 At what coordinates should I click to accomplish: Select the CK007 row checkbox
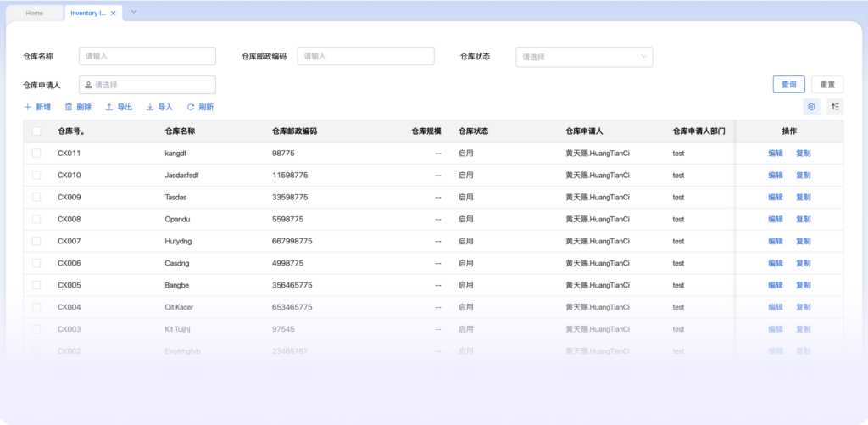36,241
